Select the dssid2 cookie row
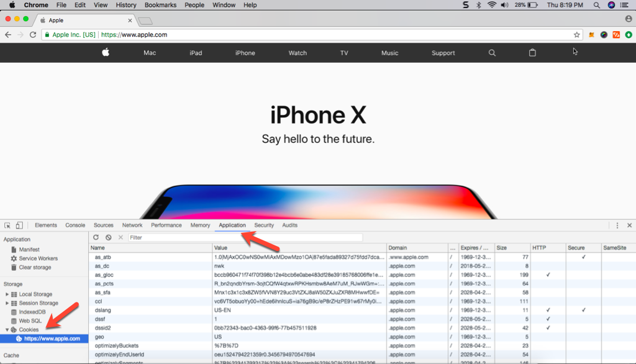Viewport: 636px width, 364px height. point(362,328)
